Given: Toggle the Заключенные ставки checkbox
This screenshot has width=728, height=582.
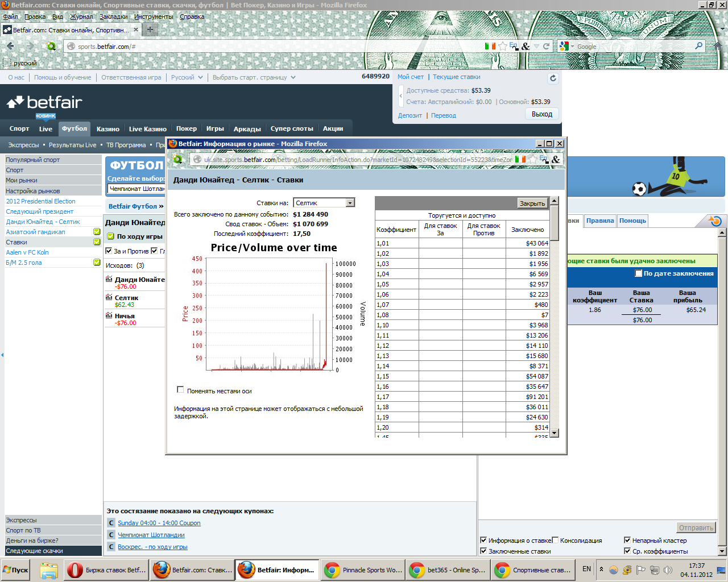Looking at the screenshot, I should [483, 551].
